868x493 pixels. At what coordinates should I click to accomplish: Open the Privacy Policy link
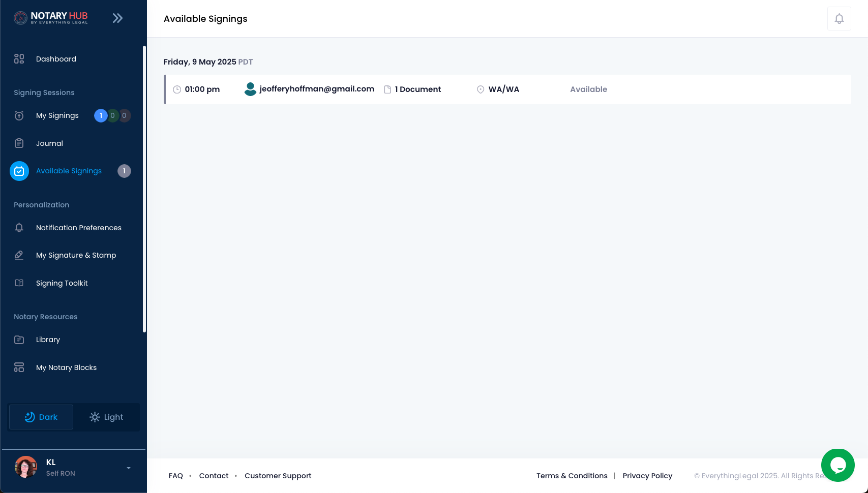(647, 476)
